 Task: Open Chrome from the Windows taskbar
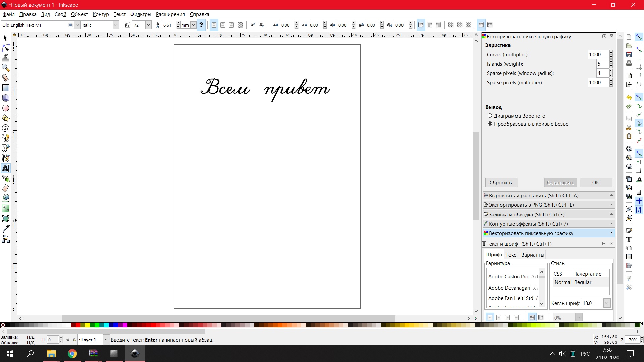pos(72,354)
